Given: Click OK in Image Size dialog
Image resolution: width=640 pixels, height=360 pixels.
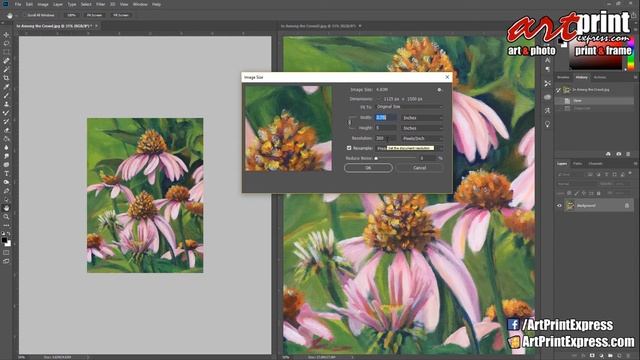Looking at the screenshot, I should (x=368, y=168).
